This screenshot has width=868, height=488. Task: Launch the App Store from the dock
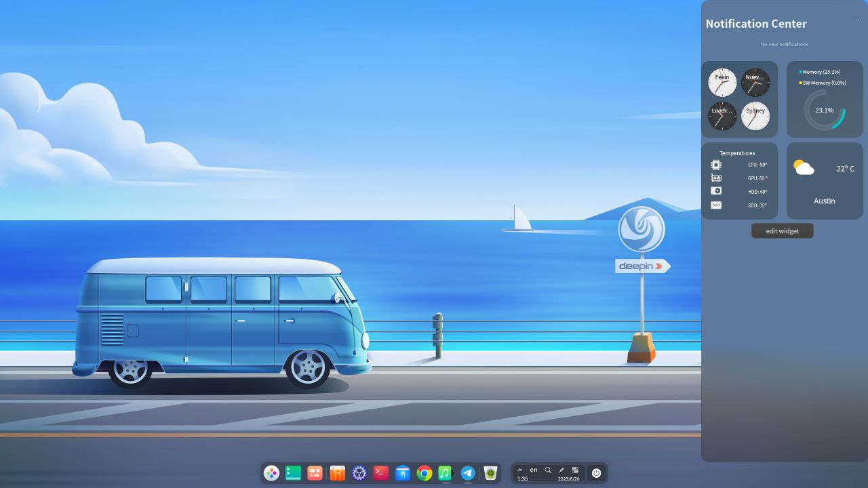click(x=337, y=473)
